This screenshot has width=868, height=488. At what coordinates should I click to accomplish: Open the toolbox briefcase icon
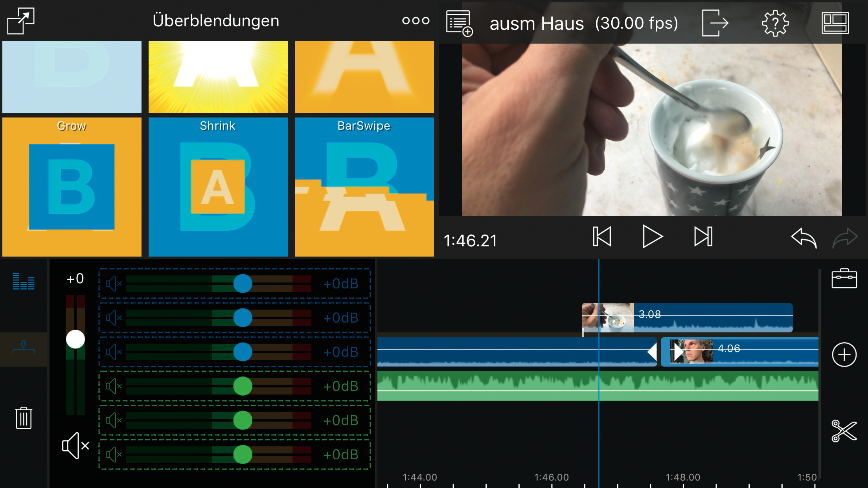coord(844,279)
